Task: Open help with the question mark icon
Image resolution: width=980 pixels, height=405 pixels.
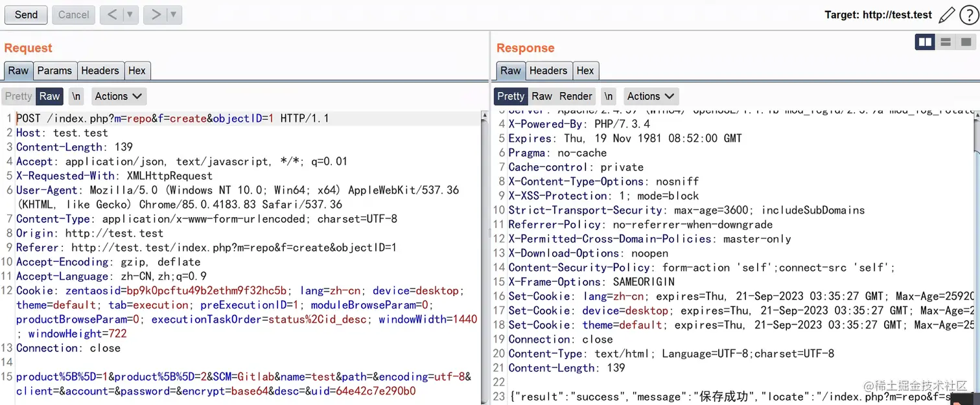Action: tap(968, 15)
